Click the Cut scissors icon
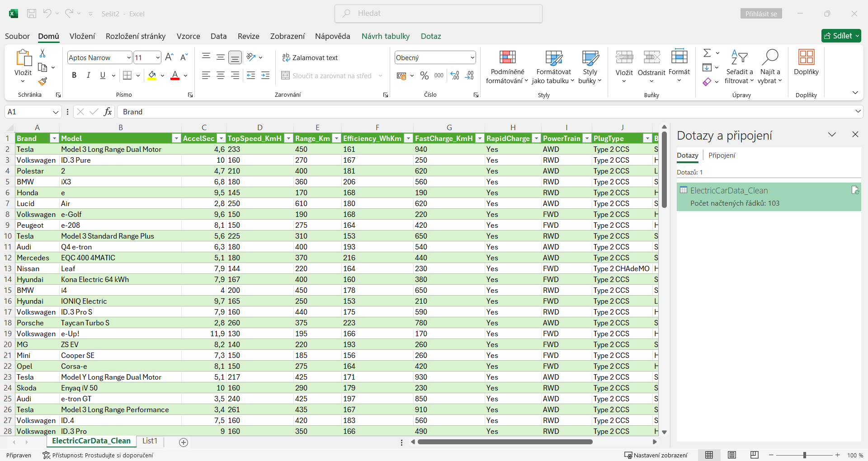The height and width of the screenshot is (461, 868). tap(42, 53)
